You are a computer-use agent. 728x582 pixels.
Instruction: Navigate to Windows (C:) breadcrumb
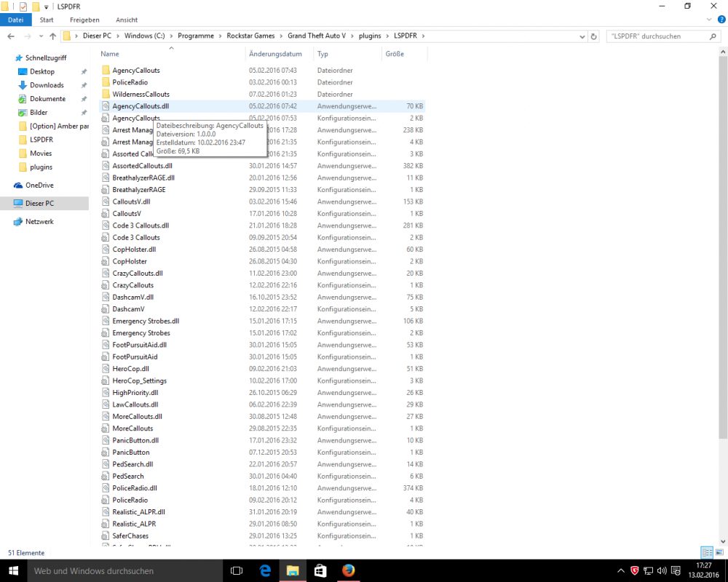(144, 36)
